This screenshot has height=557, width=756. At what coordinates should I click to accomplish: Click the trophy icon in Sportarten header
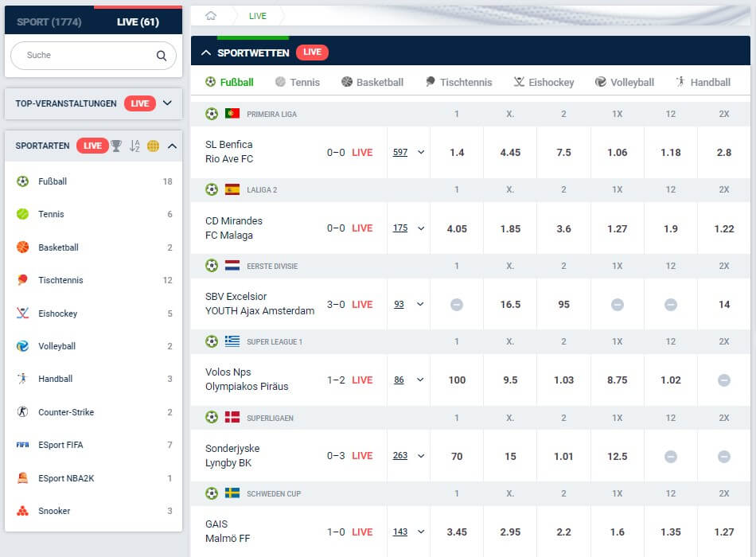click(x=115, y=146)
